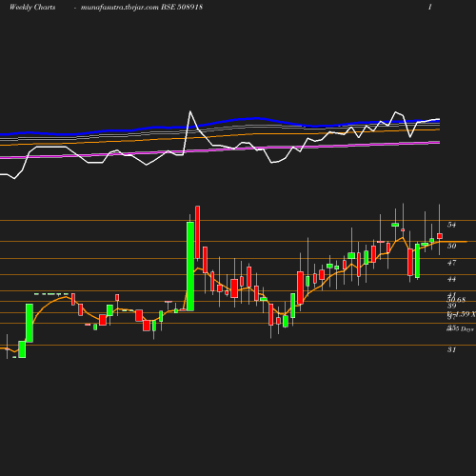This screenshot has height=476, width=476.
Task: Click the '1' number at top right
Action: (x=430, y=7)
